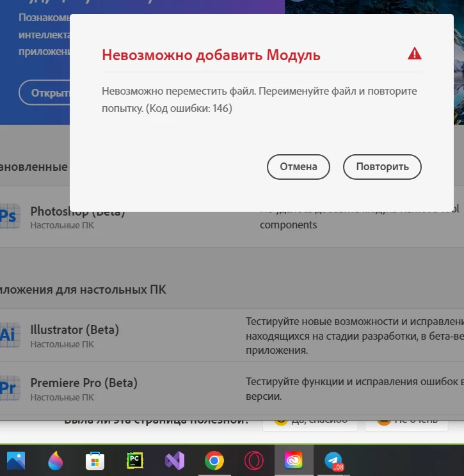Open Telegram from taskbar
464x476 pixels.
point(333,461)
